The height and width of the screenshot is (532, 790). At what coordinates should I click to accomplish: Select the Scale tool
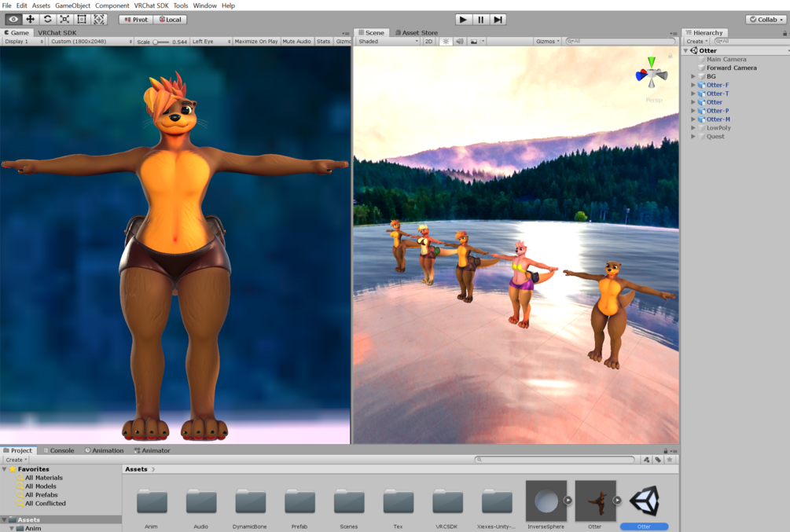[64, 19]
